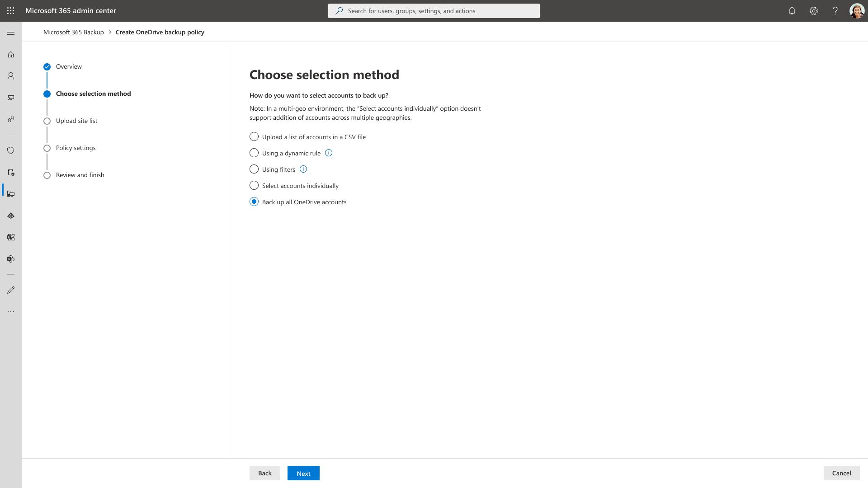
Task: Open the selected Setup sidebar icon
Action: point(11,194)
